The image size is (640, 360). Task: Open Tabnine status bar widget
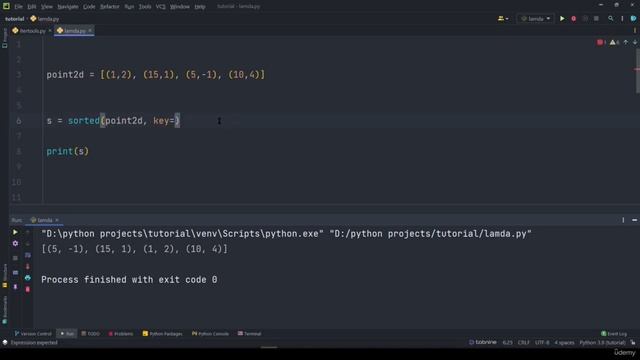click(483, 342)
